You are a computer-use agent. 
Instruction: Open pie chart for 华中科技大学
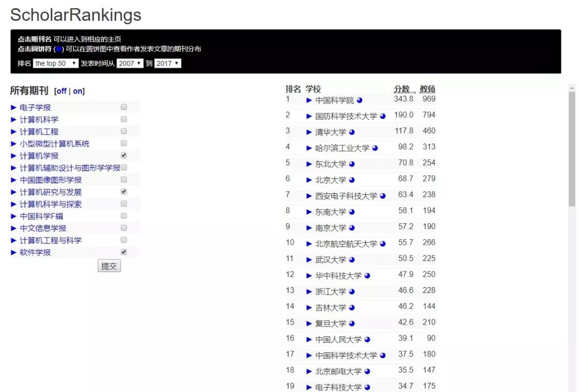click(367, 275)
